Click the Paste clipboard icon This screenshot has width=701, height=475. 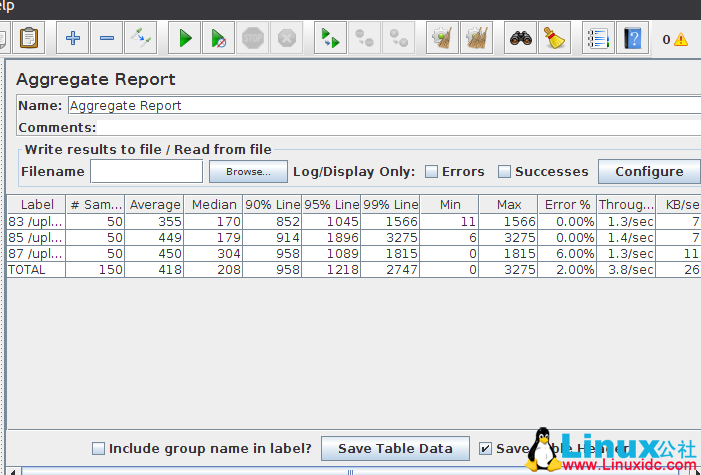[29, 39]
